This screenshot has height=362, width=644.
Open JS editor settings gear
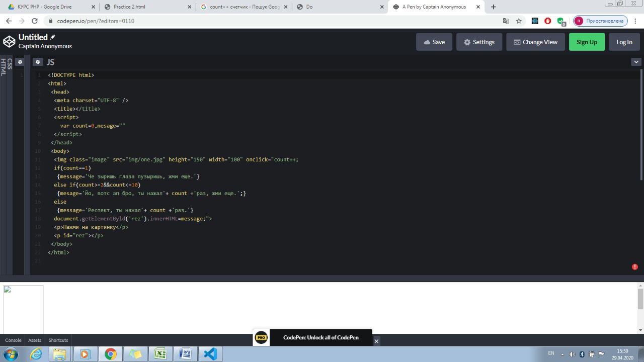(38, 62)
